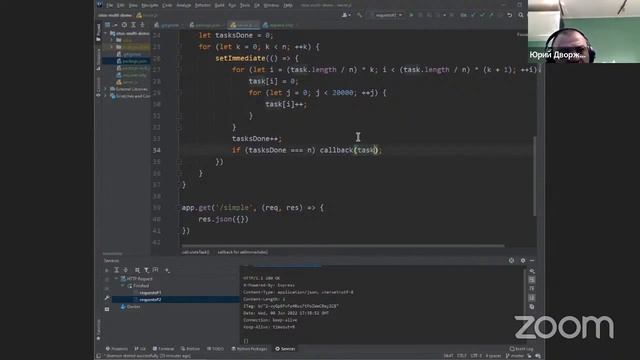Click Expand All icon in Services toolbar
Screen dimensions: 640x360
(116, 270)
